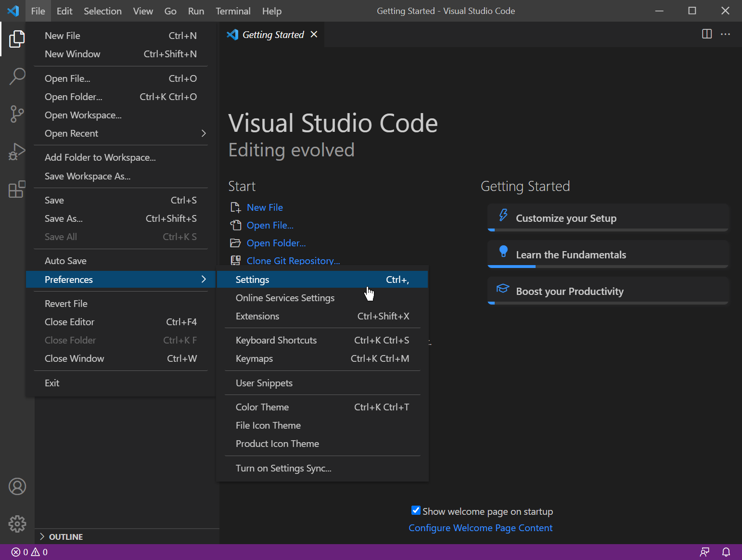Open the Selection menu
The image size is (742, 560).
(102, 11)
